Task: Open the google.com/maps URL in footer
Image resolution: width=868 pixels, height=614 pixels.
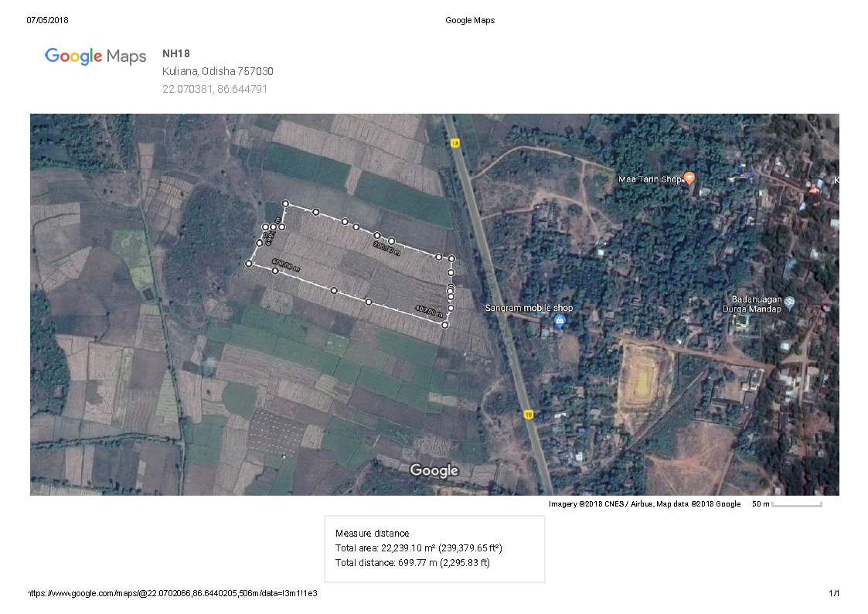Action: [172, 593]
